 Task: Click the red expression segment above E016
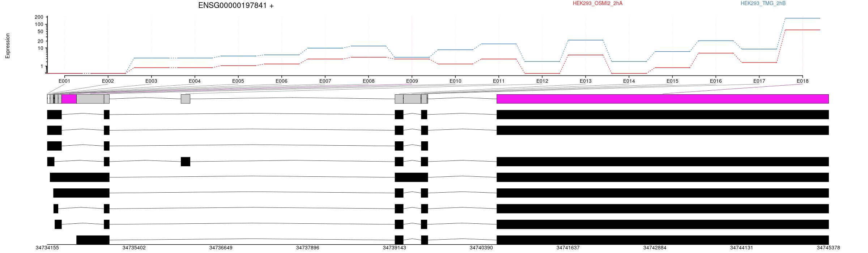716,53
